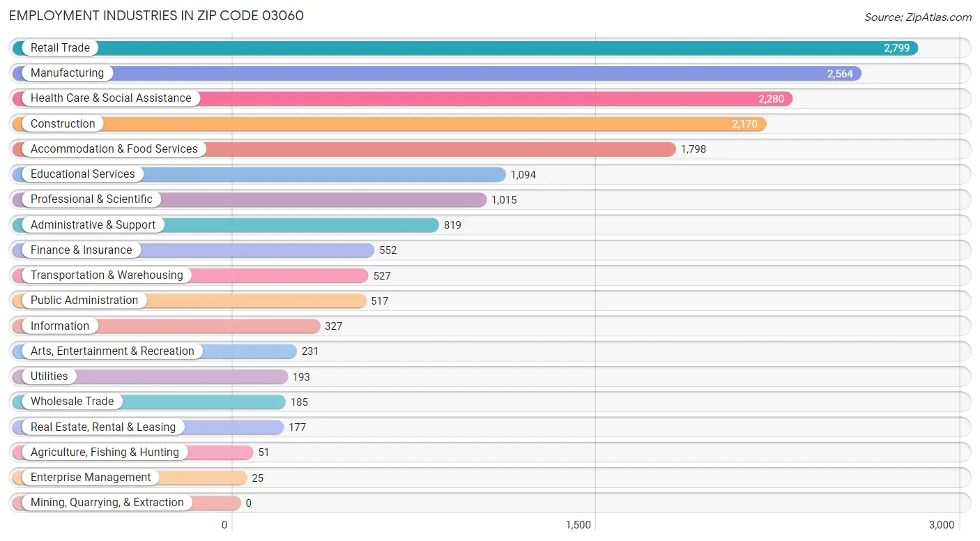The height and width of the screenshot is (541, 980).
Task: Select the Utilities label
Action: click(x=49, y=376)
